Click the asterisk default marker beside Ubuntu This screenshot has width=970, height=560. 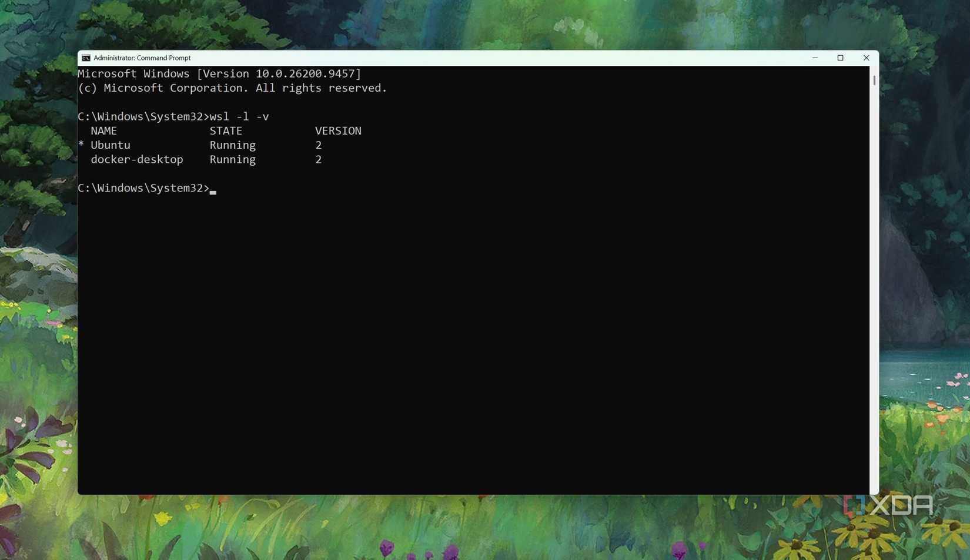[81, 145]
